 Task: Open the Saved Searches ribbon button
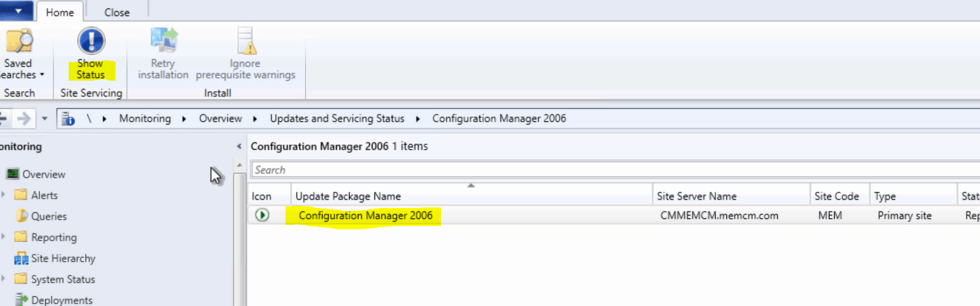pos(20,54)
